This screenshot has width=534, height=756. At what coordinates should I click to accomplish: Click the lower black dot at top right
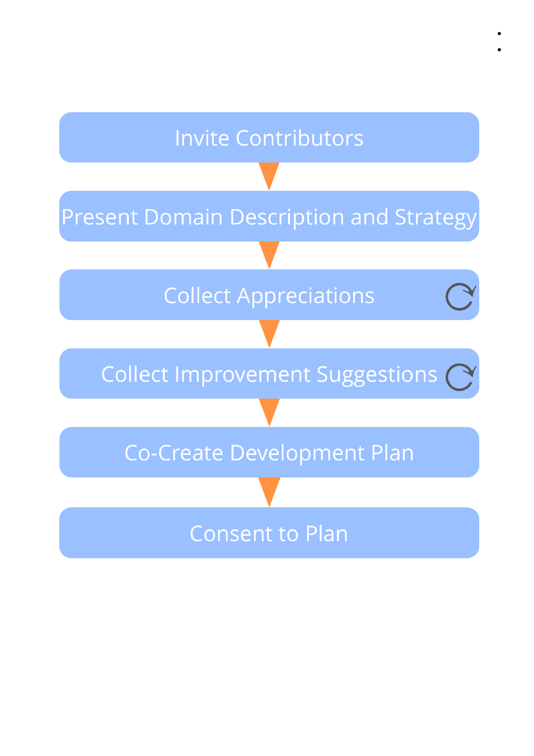[x=499, y=50]
